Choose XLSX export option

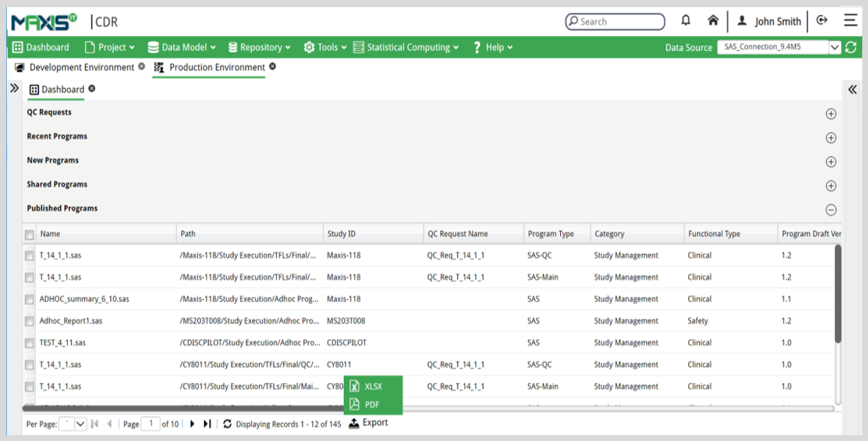pyautogui.click(x=373, y=386)
